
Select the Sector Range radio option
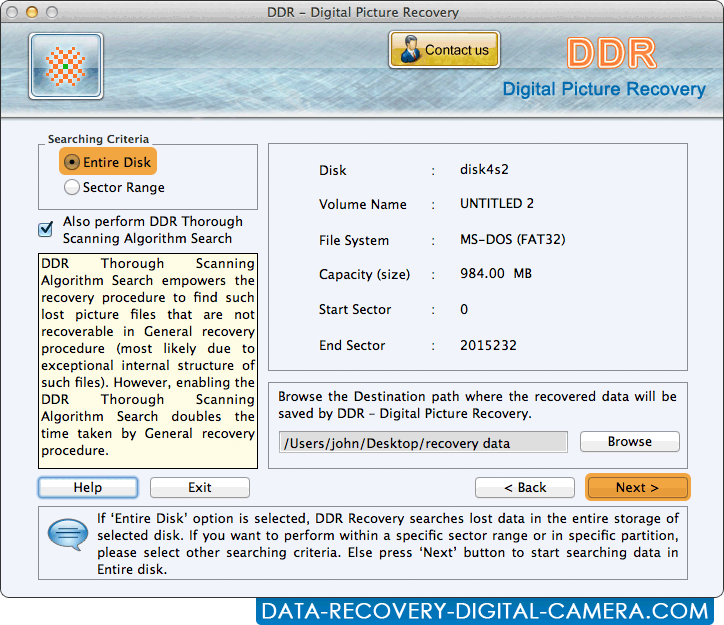114,187
